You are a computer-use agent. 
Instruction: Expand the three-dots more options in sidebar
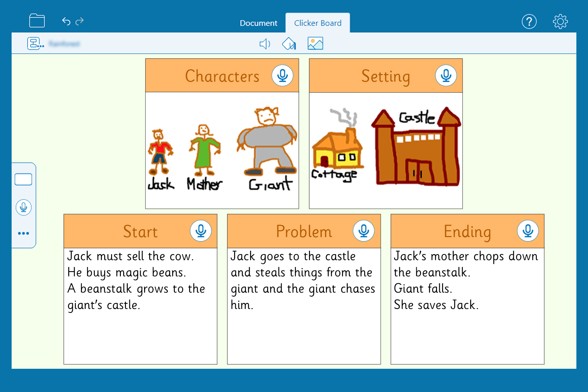pos(24,233)
